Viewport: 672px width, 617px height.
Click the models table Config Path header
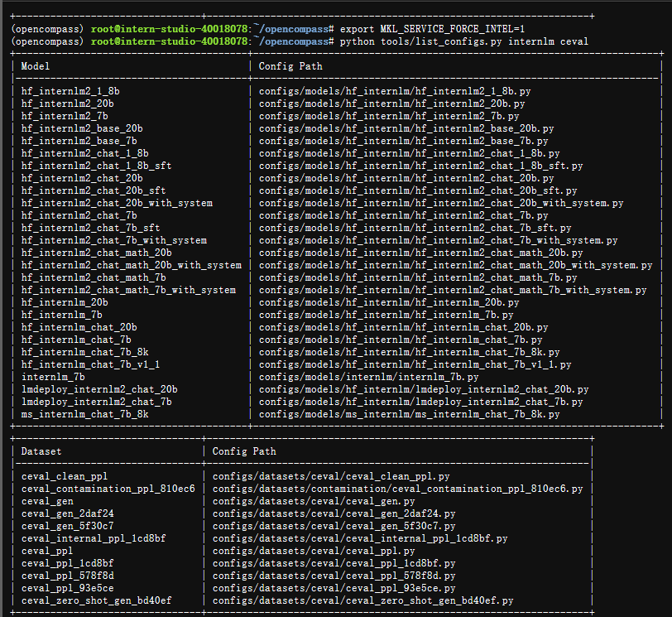[x=290, y=65]
